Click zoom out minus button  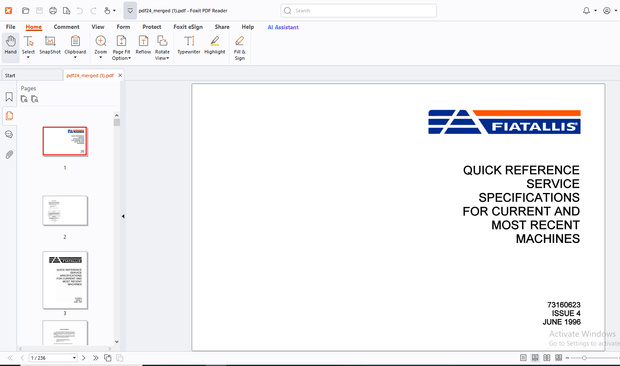pos(567,358)
